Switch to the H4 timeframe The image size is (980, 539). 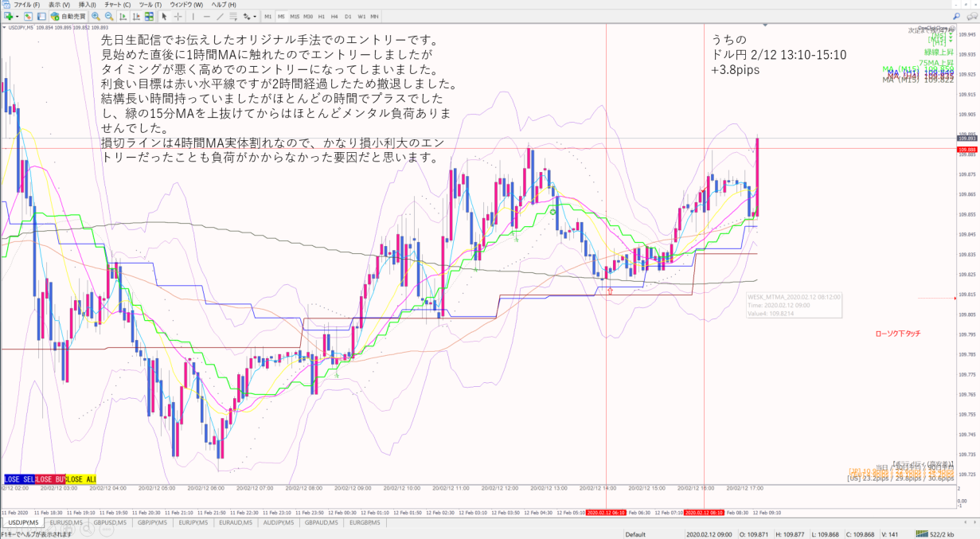click(x=334, y=16)
